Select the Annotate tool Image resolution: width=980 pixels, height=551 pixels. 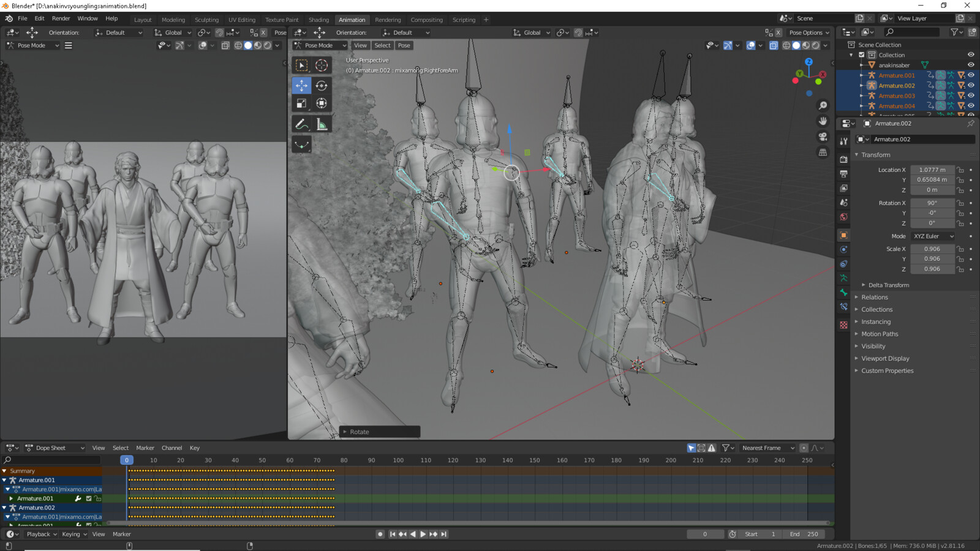click(301, 124)
